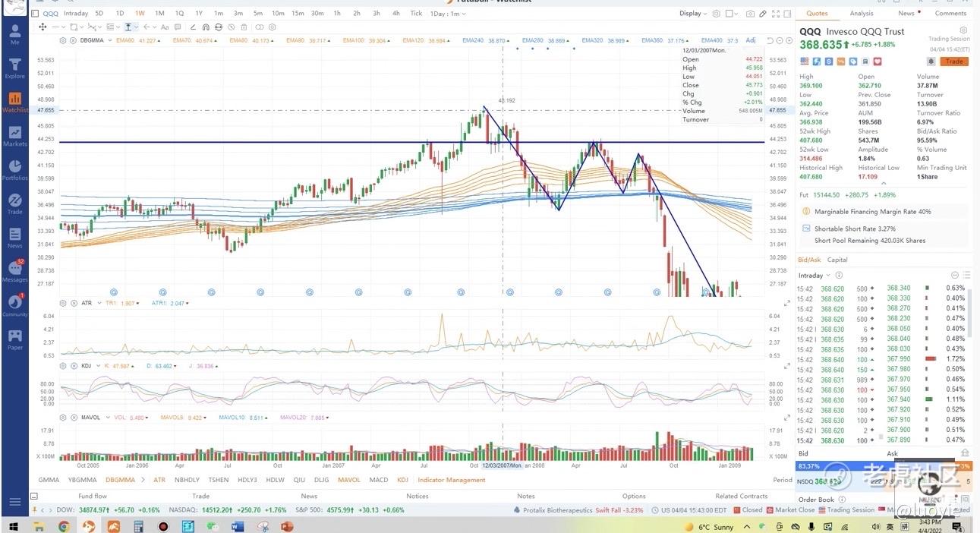Toggle YBGMMA indicator
The width and height of the screenshot is (980, 533).
(x=82, y=480)
